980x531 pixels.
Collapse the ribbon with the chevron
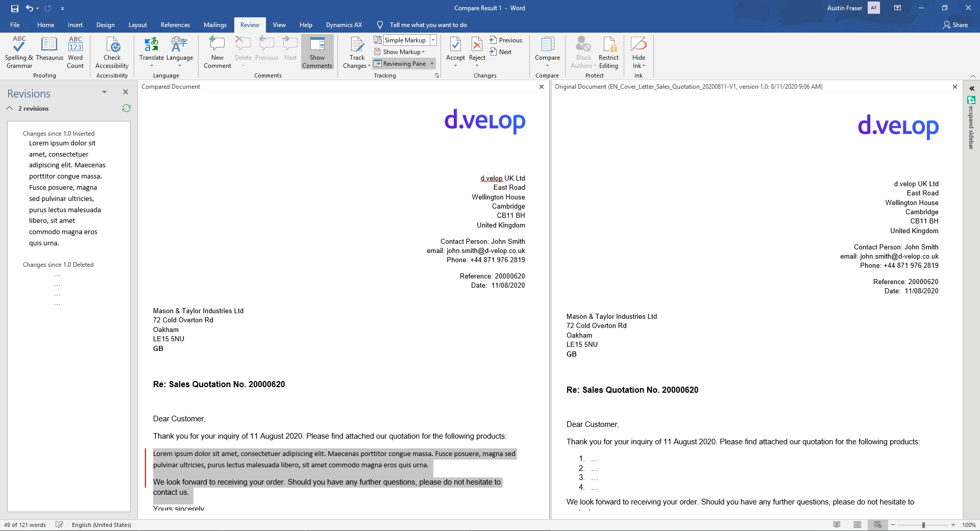click(x=973, y=76)
